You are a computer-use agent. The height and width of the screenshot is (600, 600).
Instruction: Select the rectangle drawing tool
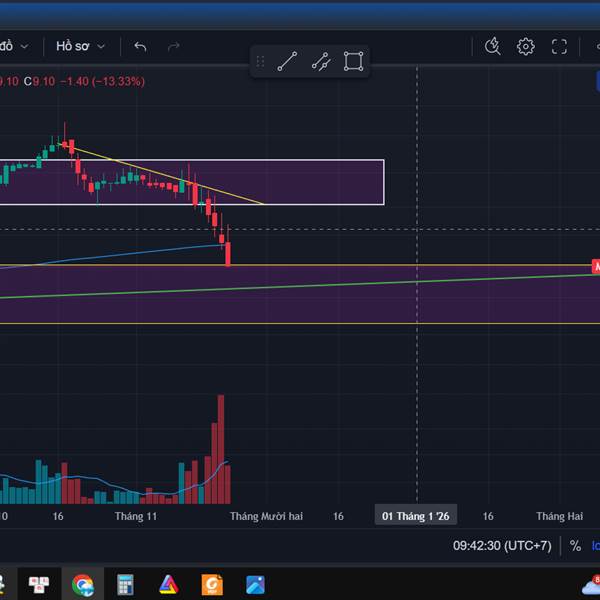pos(353,61)
